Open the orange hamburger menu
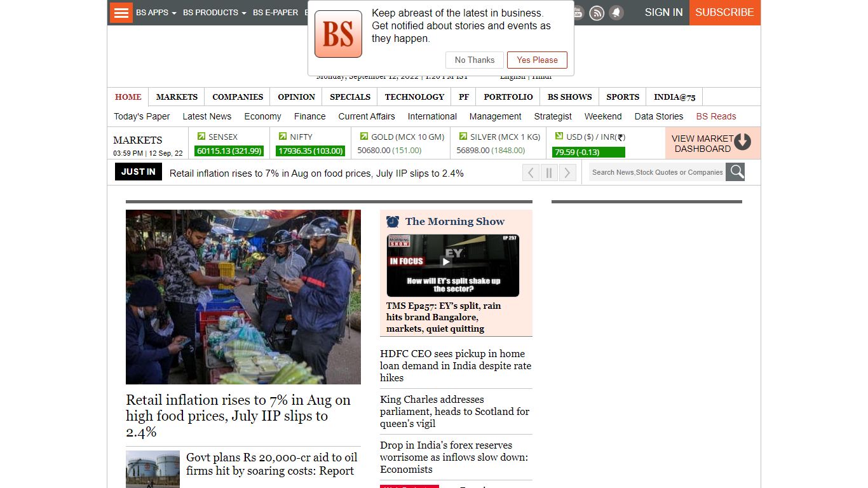 (121, 13)
